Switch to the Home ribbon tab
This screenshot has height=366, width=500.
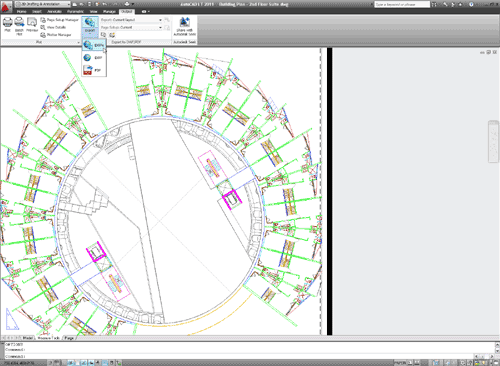(21, 11)
